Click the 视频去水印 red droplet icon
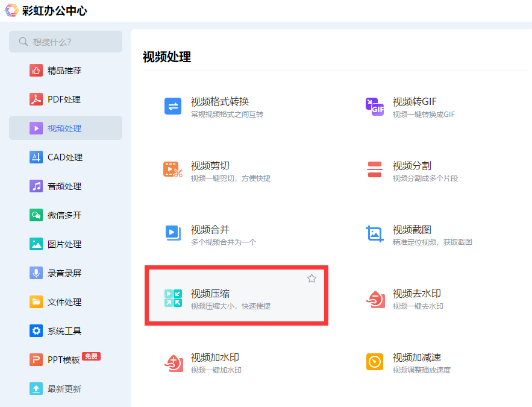532x407 pixels. click(x=375, y=299)
